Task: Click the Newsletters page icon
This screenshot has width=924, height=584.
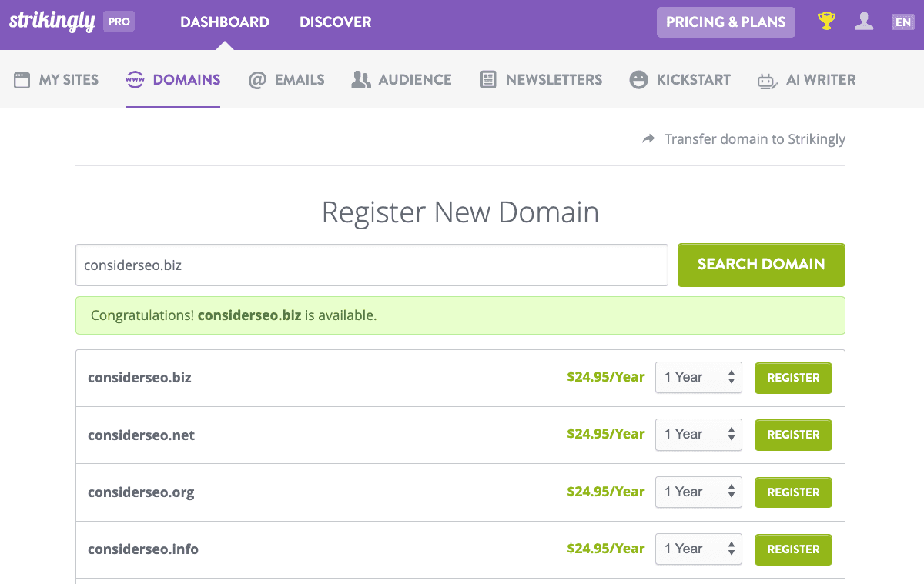Action: pos(488,79)
